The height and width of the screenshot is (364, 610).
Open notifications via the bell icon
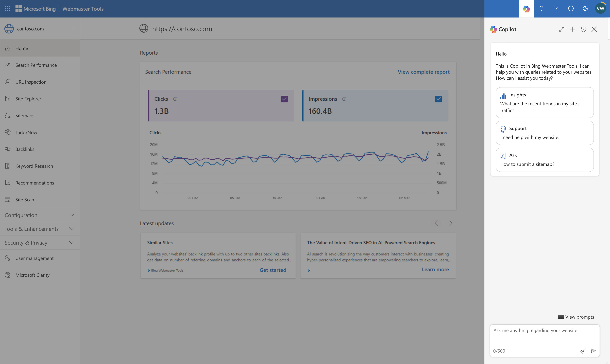(x=541, y=9)
